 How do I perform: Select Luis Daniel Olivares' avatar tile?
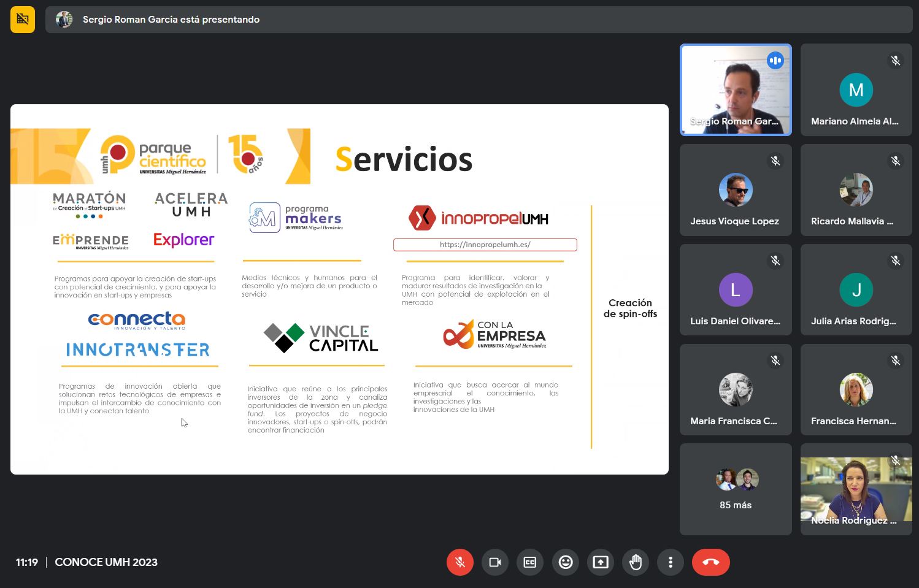tap(736, 290)
